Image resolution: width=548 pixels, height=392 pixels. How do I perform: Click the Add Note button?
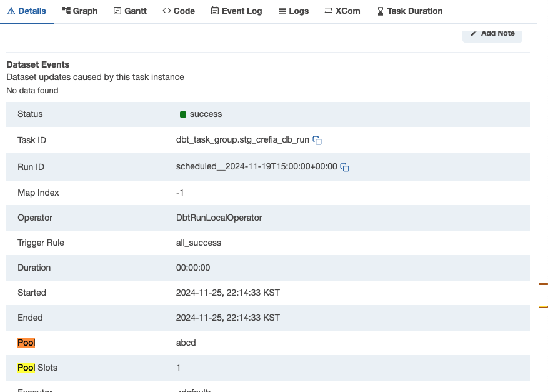492,33
